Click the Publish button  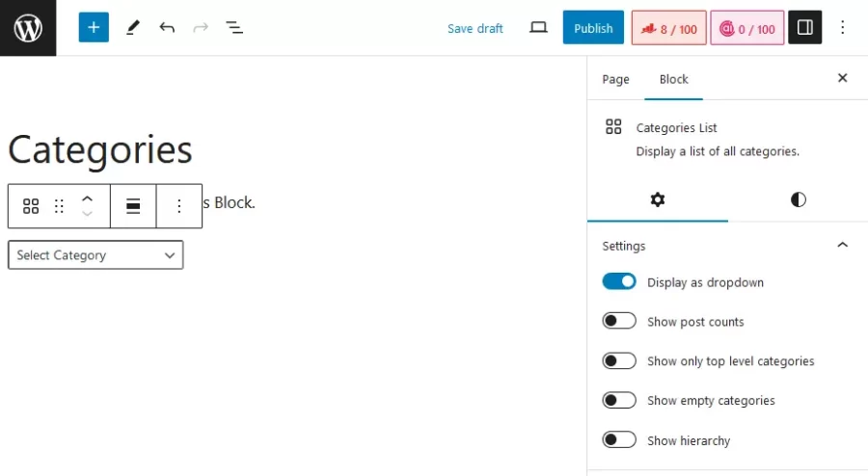(593, 28)
